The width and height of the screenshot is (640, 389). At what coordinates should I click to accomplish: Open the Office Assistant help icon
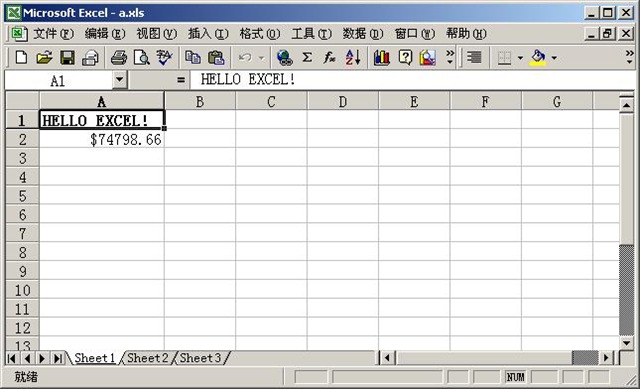click(x=404, y=58)
